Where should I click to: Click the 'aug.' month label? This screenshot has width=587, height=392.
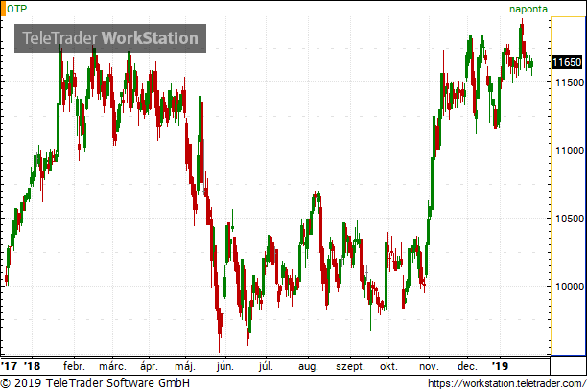point(308,366)
